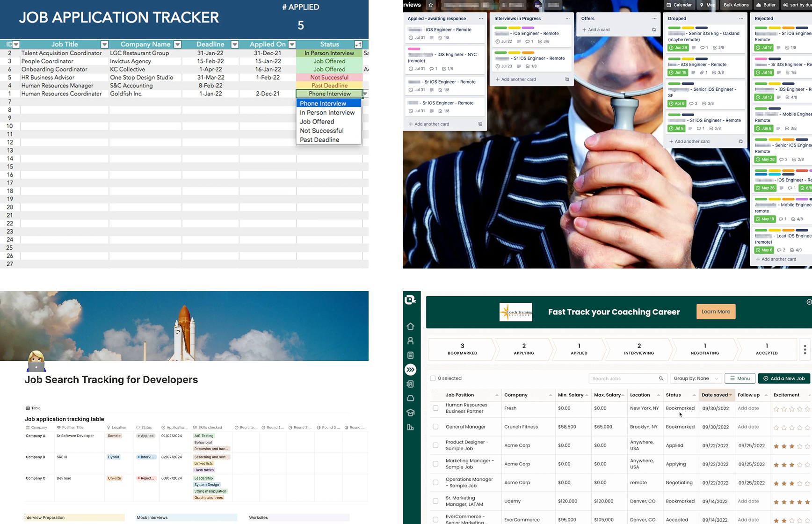
Task: Open the Company Name column filter arrow
Action: 177,44
